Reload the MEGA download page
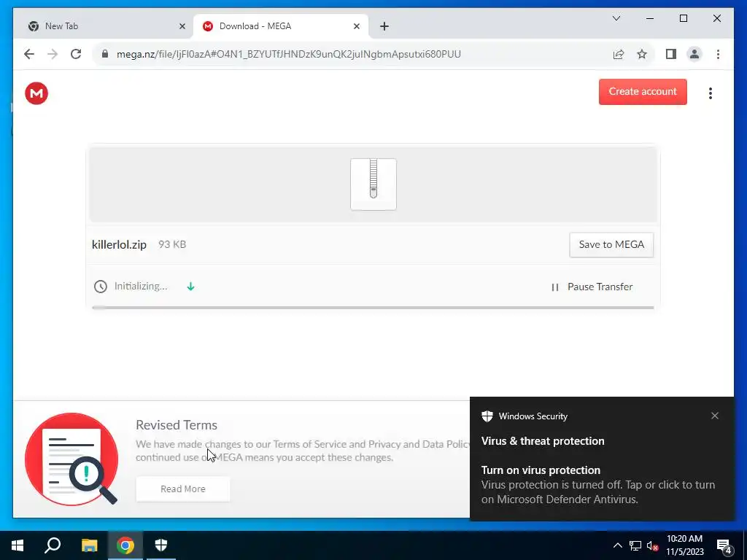Image resolution: width=747 pixels, height=560 pixels. click(76, 54)
